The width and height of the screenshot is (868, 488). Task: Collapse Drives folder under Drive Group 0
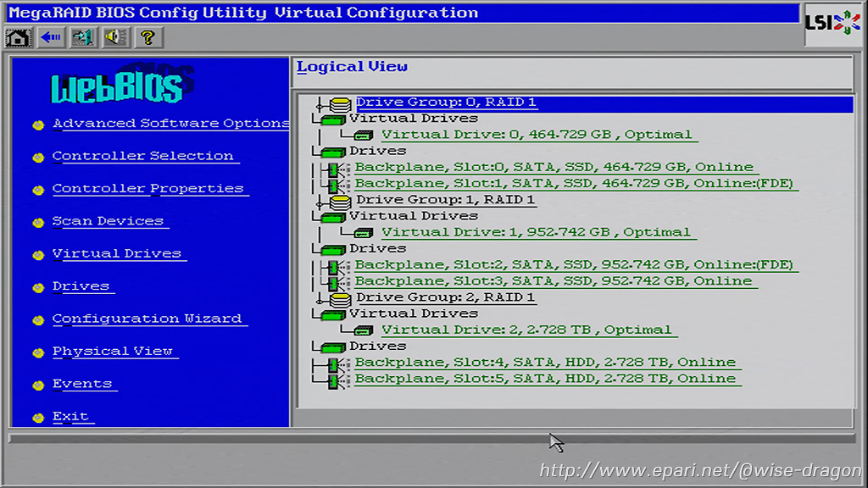pos(333,152)
